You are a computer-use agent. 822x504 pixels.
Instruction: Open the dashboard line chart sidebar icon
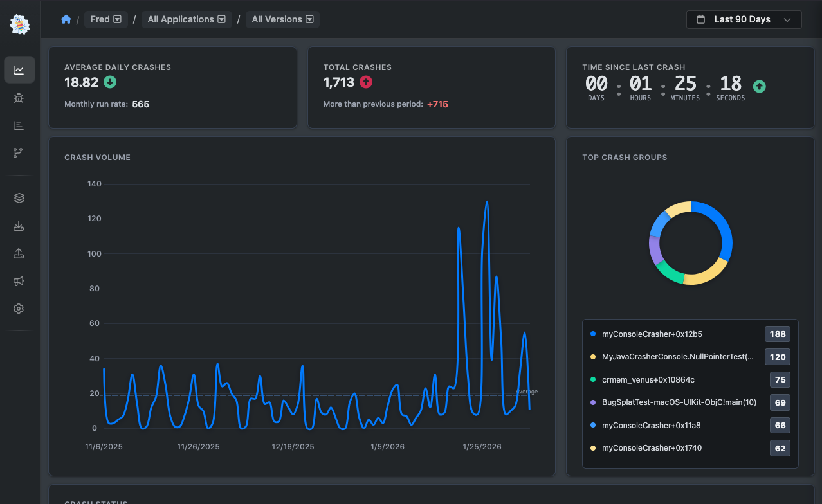[19, 70]
